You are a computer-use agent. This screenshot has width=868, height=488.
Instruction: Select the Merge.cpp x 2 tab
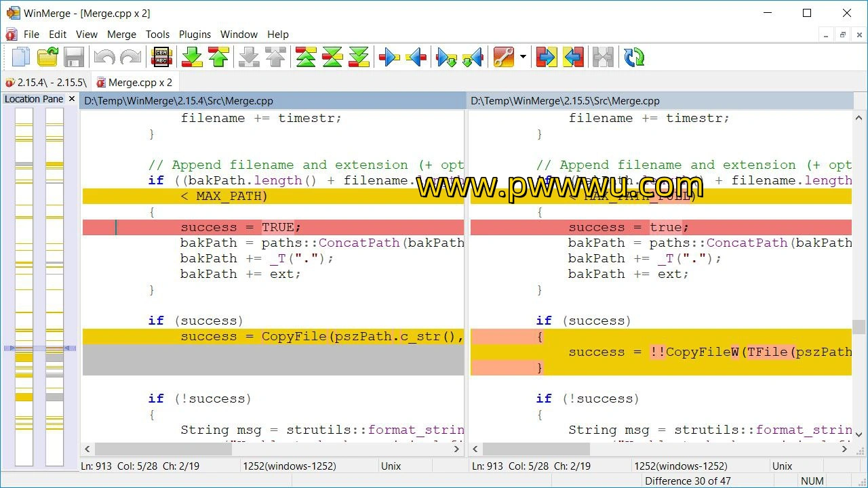[x=134, y=83]
